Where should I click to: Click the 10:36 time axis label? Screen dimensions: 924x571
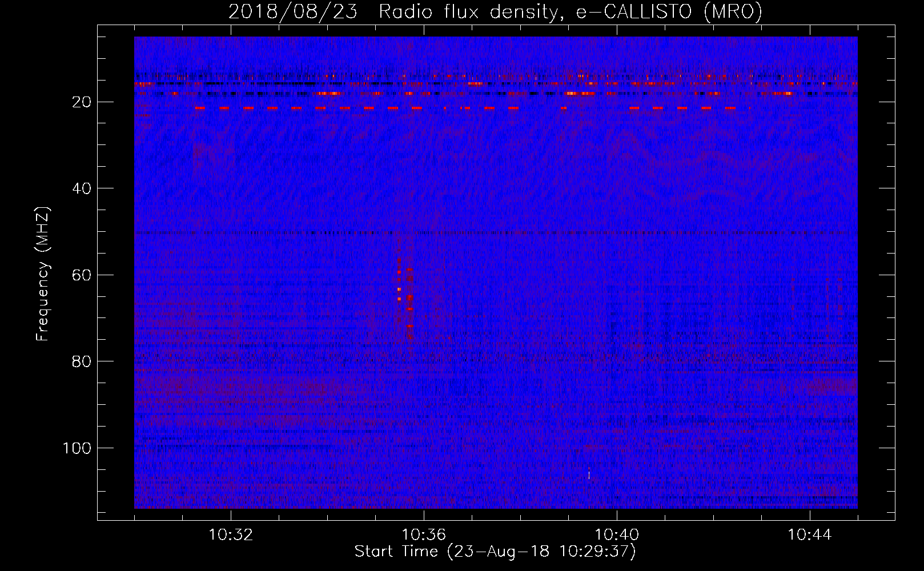(424, 535)
